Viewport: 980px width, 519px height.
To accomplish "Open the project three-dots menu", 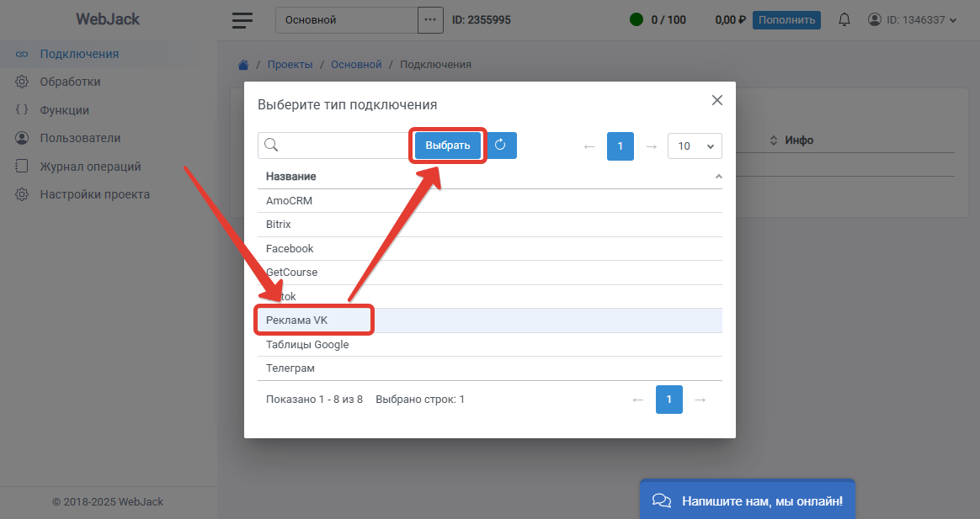I will click(430, 20).
